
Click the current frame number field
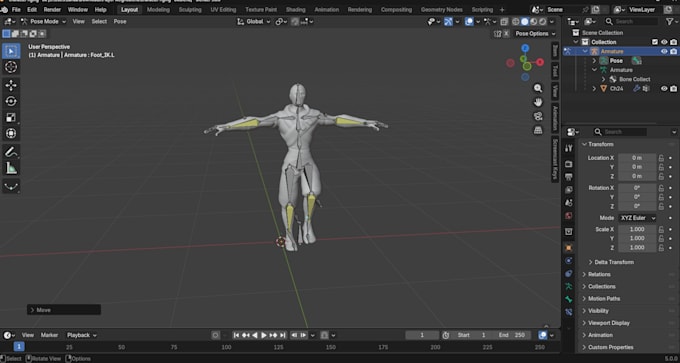point(422,335)
